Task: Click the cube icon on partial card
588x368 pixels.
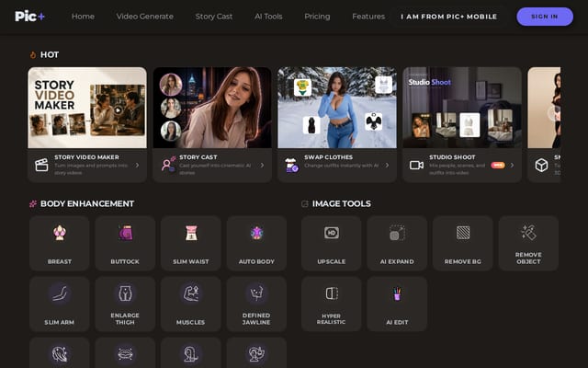Action: click(x=541, y=165)
